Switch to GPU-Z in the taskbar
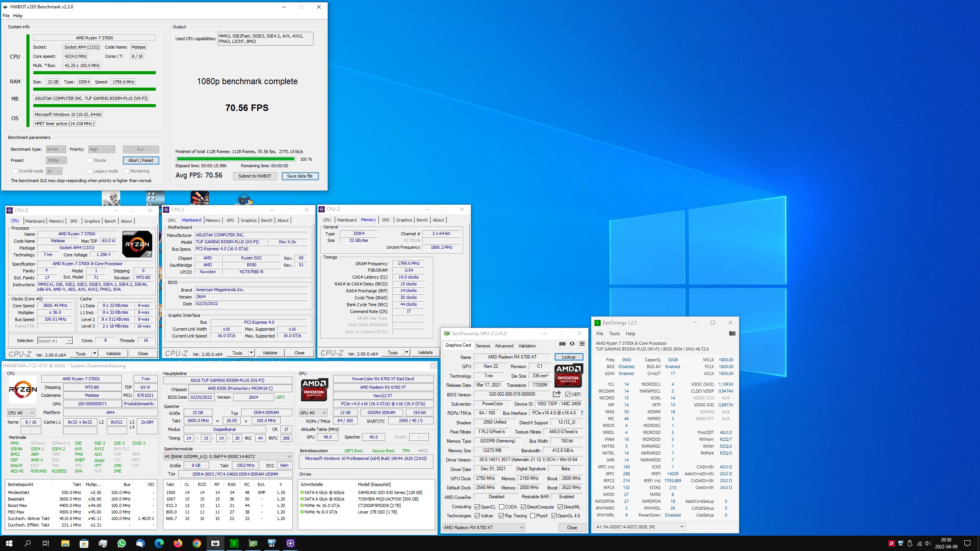This screenshot has width=980, height=551. coord(253,543)
